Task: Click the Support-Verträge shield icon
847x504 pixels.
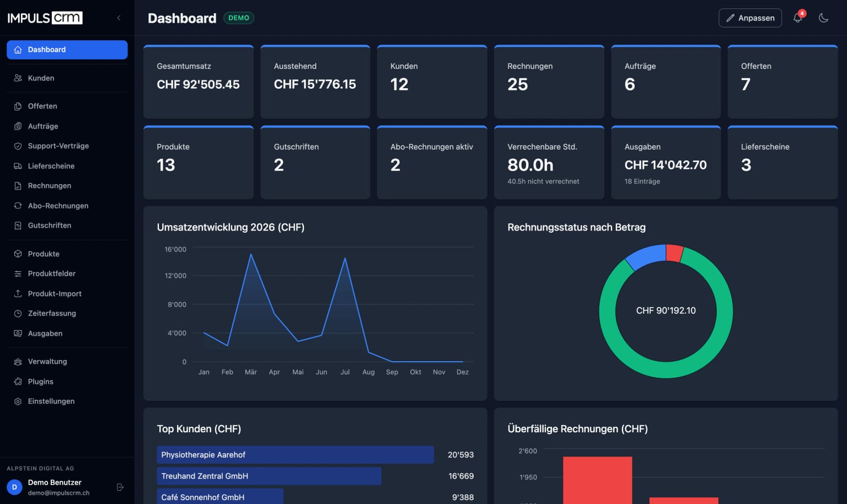Action: click(x=18, y=146)
